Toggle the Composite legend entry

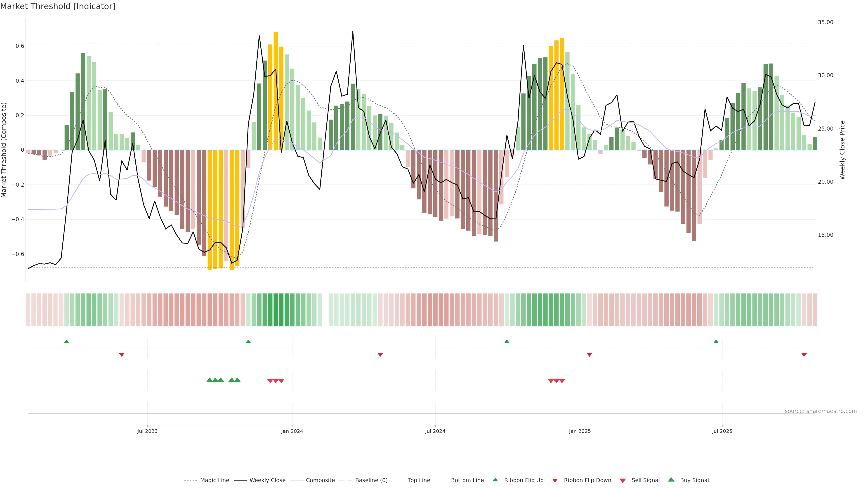pos(320,480)
